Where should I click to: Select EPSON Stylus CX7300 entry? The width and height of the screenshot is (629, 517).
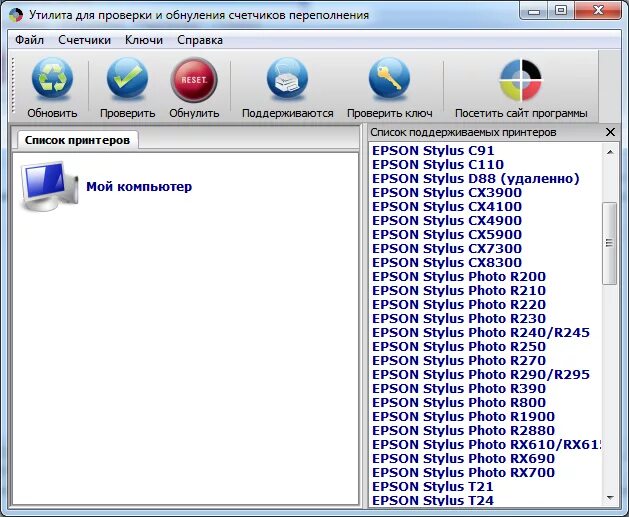[x=447, y=249]
